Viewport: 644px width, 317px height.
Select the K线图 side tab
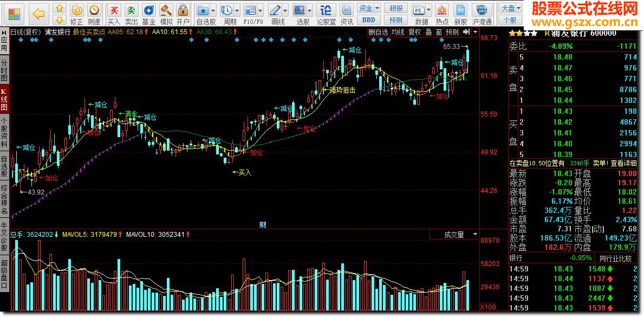point(4,99)
